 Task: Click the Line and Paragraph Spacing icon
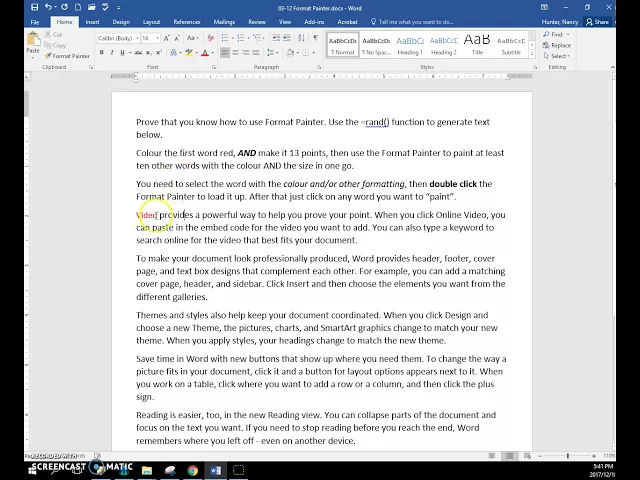[270, 53]
